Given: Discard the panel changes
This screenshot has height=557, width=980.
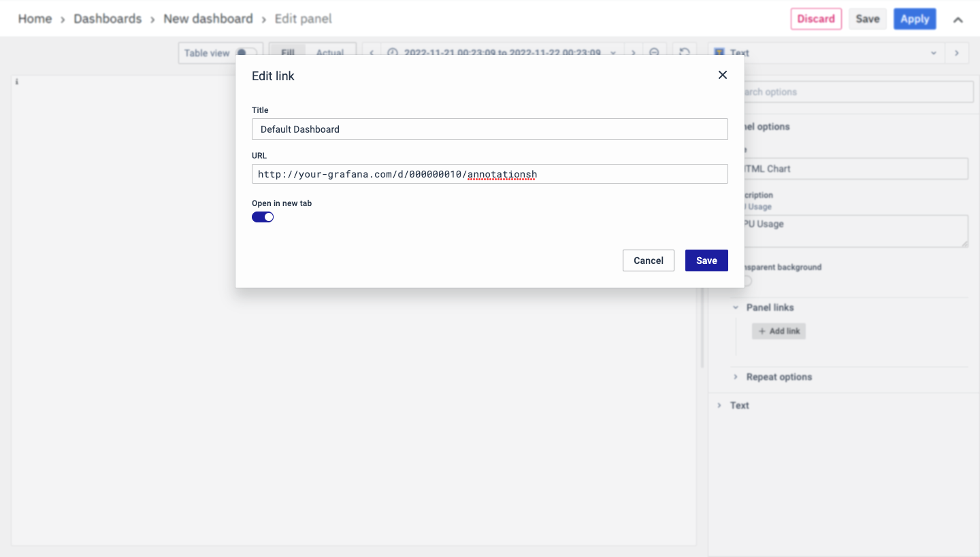Looking at the screenshot, I should click(x=815, y=19).
